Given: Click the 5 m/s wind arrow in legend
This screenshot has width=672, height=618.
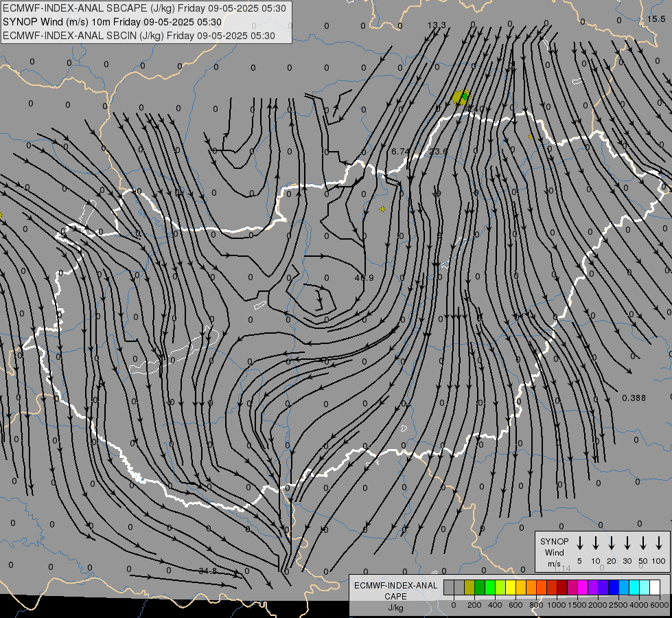Looking at the screenshot, I should (579, 543).
